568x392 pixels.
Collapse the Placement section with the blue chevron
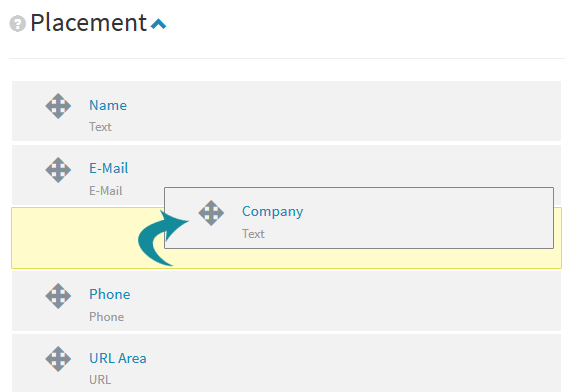[158, 24]
